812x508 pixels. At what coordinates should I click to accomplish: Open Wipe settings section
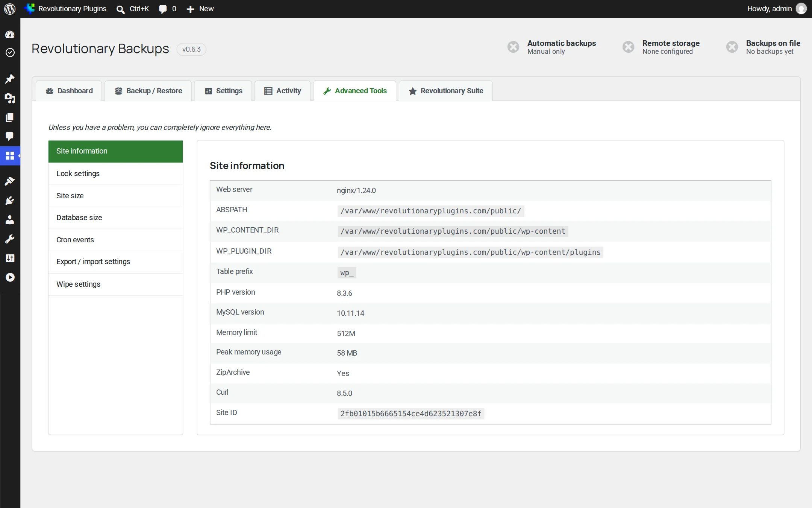pyautogui.click(x=115, y=284)
